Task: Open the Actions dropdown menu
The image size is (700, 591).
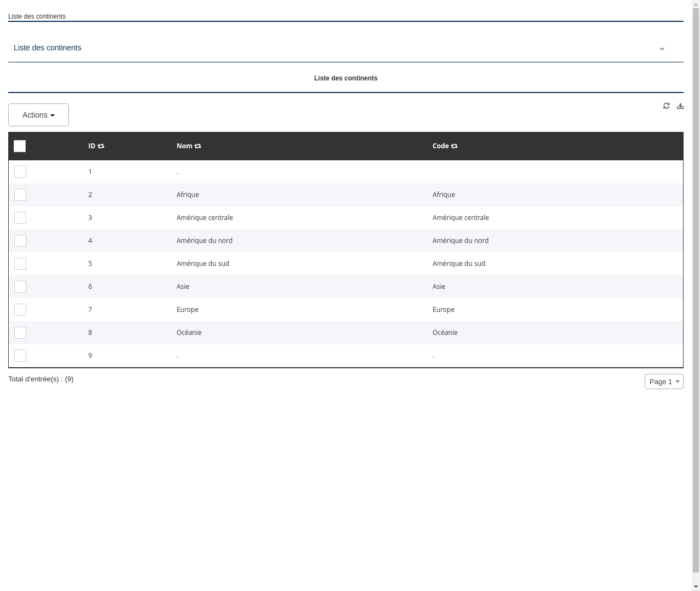Action: click(38, 115)
